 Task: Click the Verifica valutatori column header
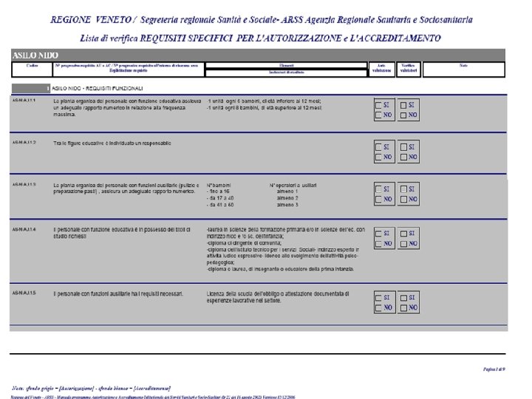pyautogui.click(x=409, y=68)
